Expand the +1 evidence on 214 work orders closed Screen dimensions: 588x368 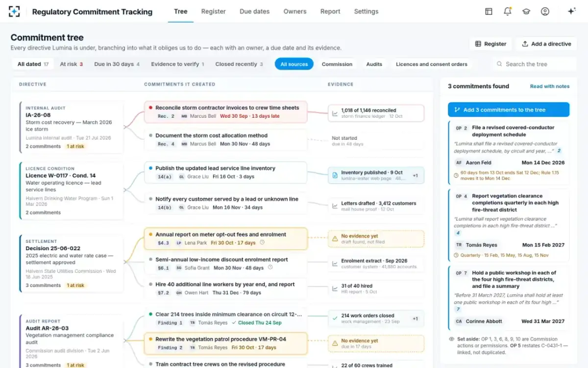415,318
